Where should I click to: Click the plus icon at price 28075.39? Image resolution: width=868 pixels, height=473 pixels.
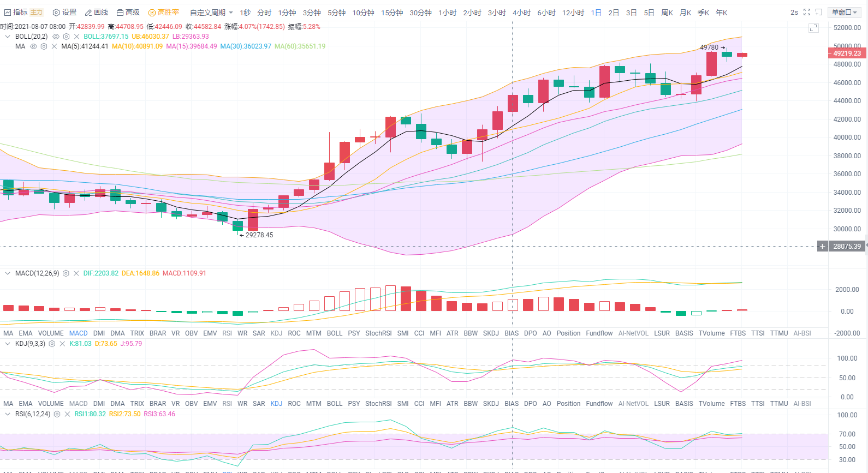(x=823, y=246)
